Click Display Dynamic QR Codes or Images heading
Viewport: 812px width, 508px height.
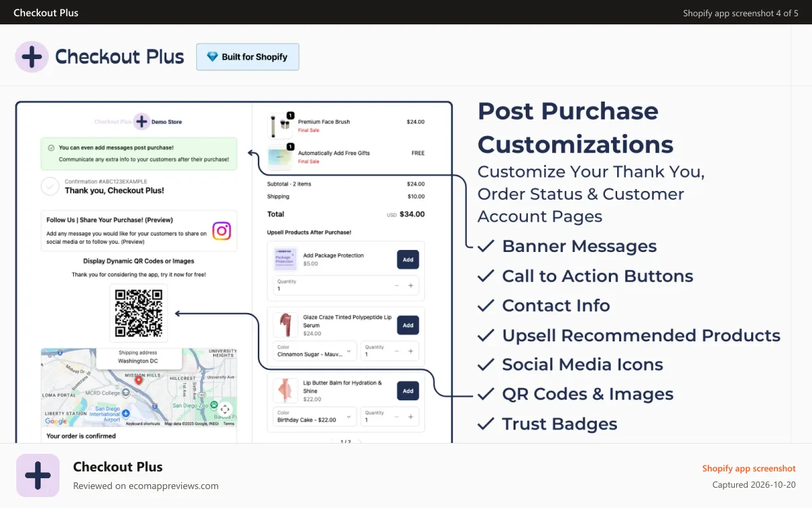click(x=139, y=261)
